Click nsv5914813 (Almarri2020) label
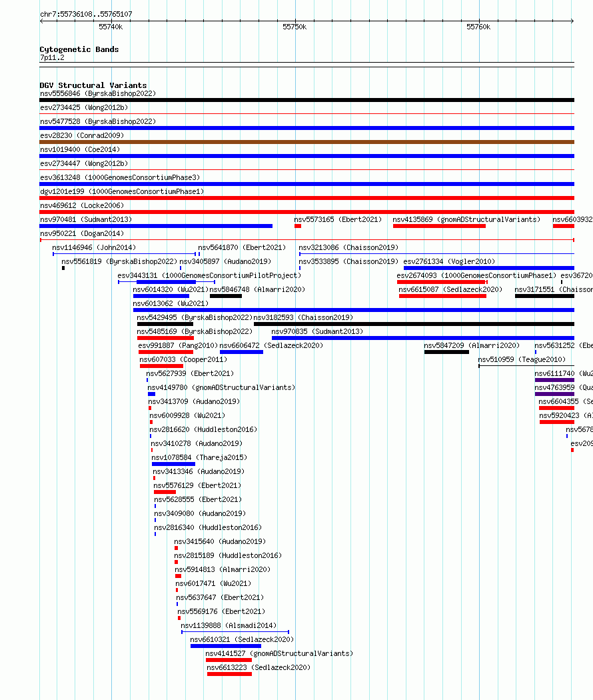Screen dimensions: 593x700 (223, 569)
